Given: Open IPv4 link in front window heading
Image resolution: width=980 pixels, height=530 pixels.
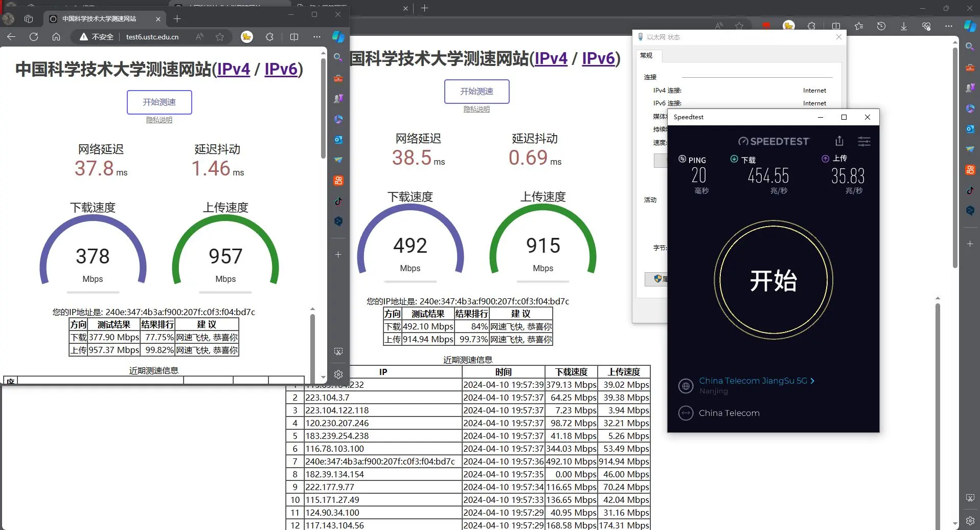Looking at the screenshot, I should (x=234, y=69).
